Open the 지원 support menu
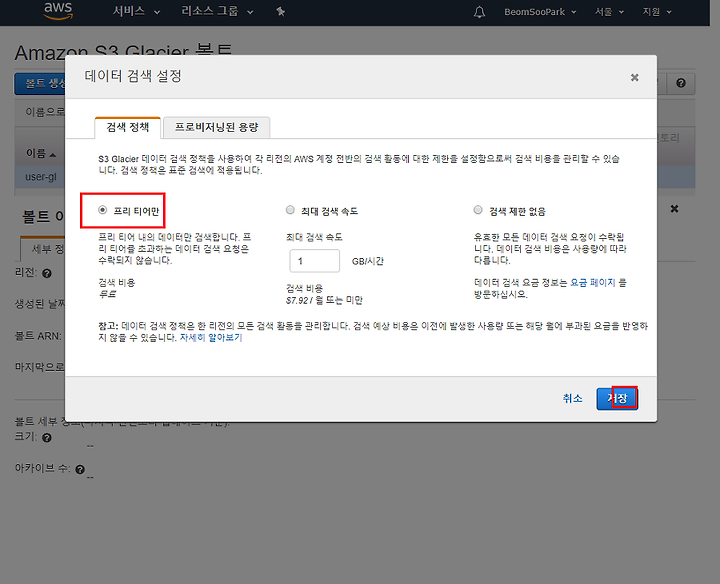The image size is (720, 584). pos(657,12)
